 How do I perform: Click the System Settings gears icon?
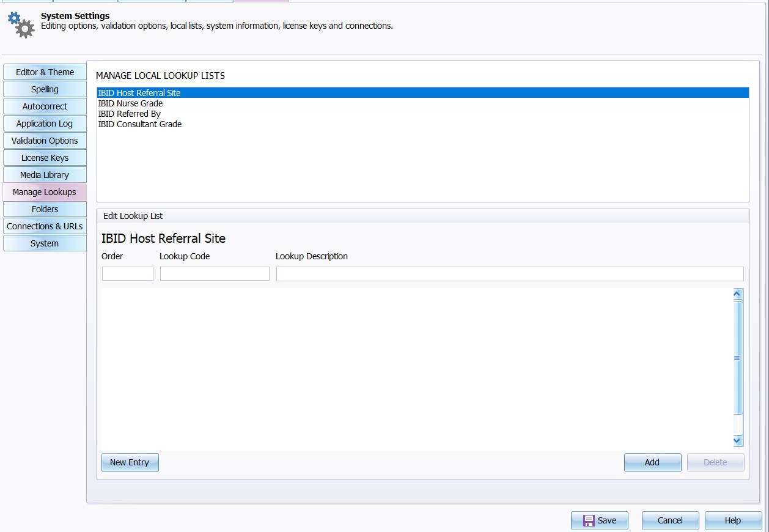point(21,24)
